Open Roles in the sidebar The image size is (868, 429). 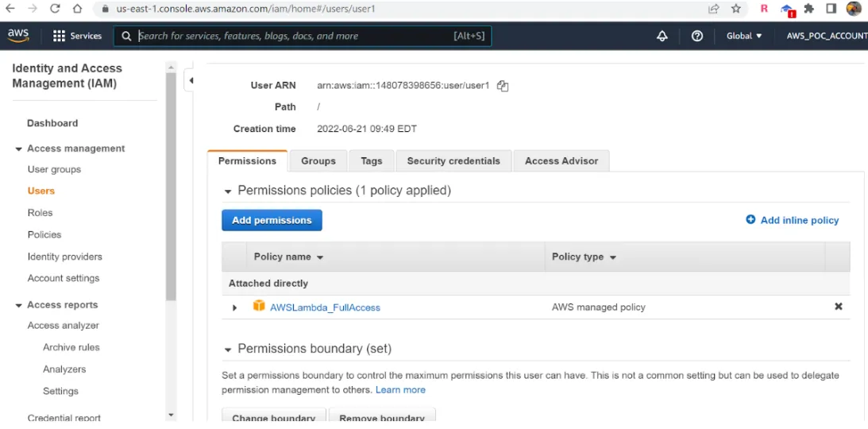pos(40,213)
